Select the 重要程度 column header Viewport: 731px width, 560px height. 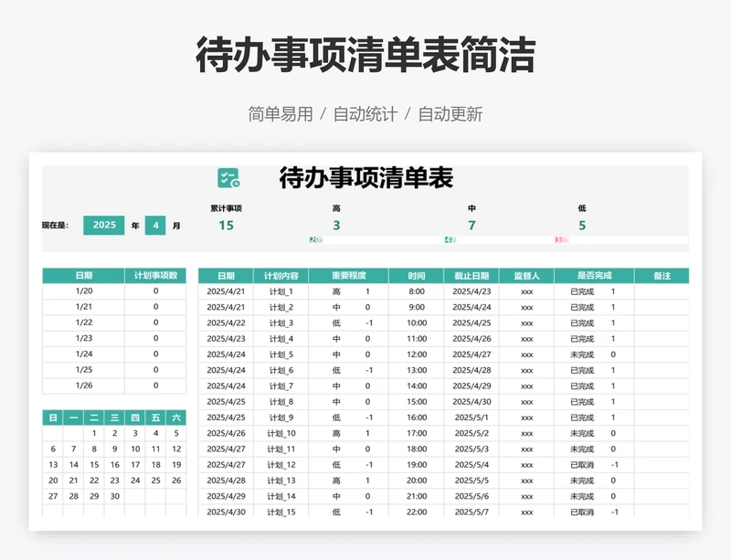point(349,276)
